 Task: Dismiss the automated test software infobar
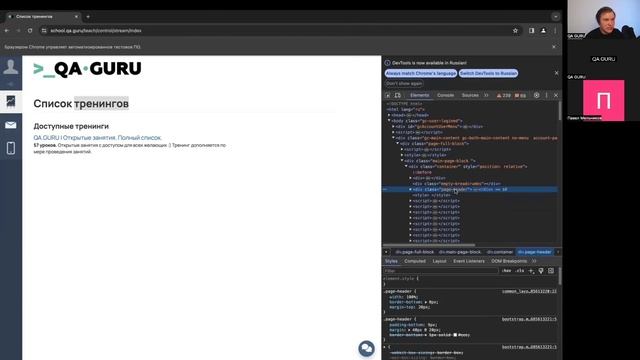pos(553,47)
